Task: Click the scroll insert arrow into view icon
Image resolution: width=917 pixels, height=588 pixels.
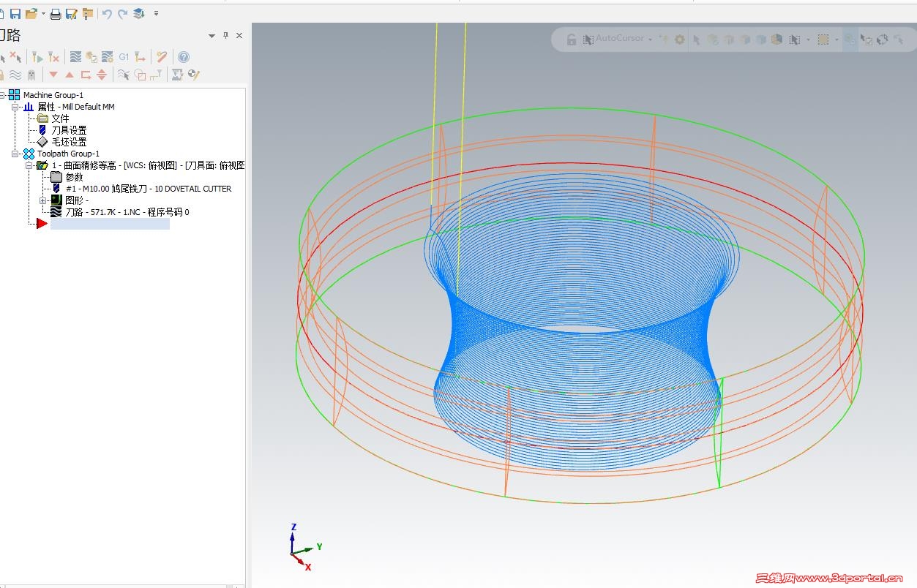Action: click(x=102, y=75)
